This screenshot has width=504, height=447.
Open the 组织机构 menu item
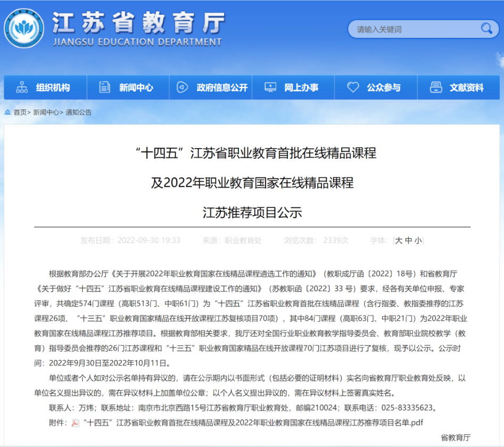pos(53,88)
